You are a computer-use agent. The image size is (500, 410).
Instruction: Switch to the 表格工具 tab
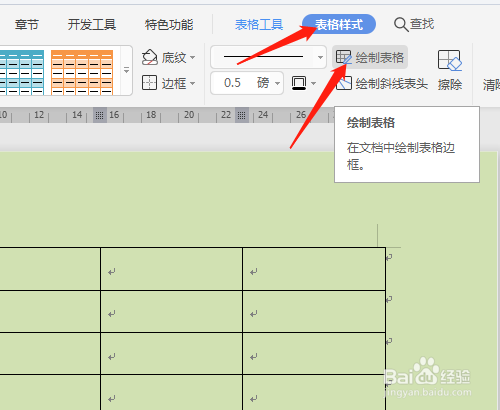click(259, 24)
